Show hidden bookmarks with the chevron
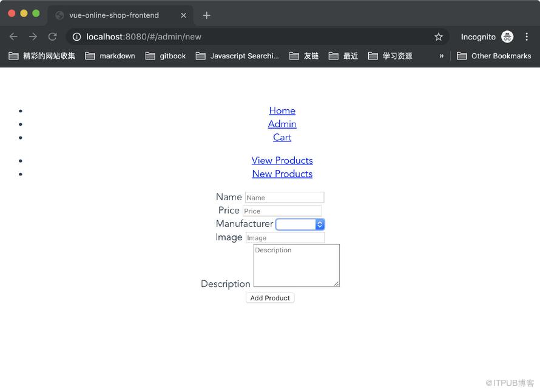Screen dimensions: 540x392 442,56
